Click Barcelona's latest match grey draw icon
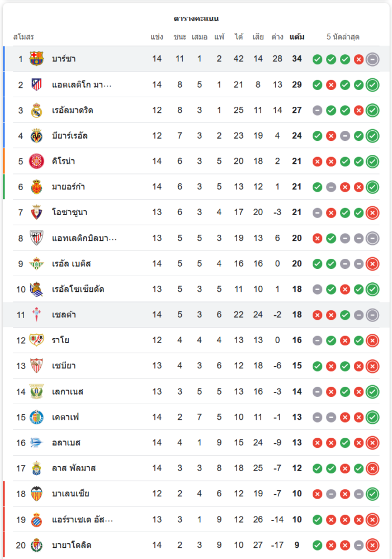This screenshot has width=392, height=559. (x=372, y=59)
